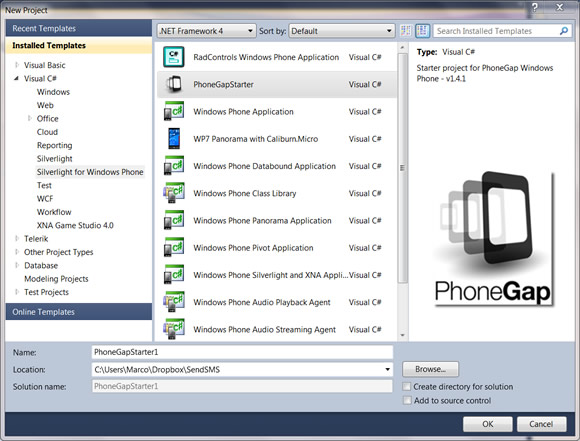
Task: Click the Solution name field
Action: 242,386
